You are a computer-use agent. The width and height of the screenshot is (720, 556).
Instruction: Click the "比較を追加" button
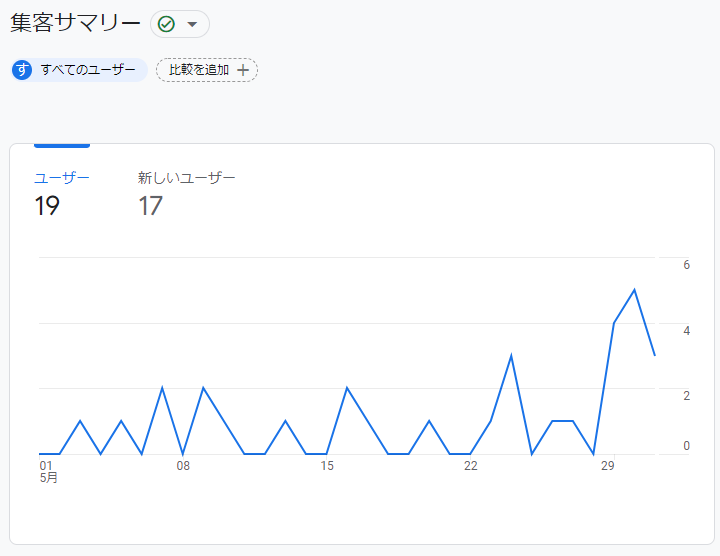pyautogui.click(x=199, y=70)
